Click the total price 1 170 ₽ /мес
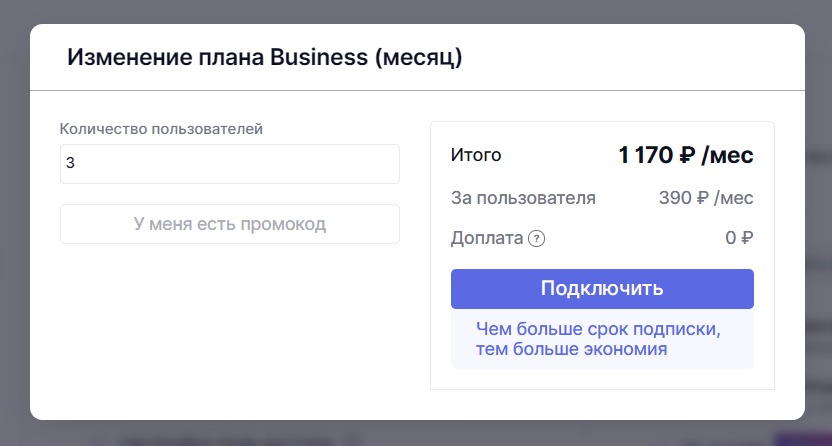Screen dimensions: 832x446 pos(685,155)
